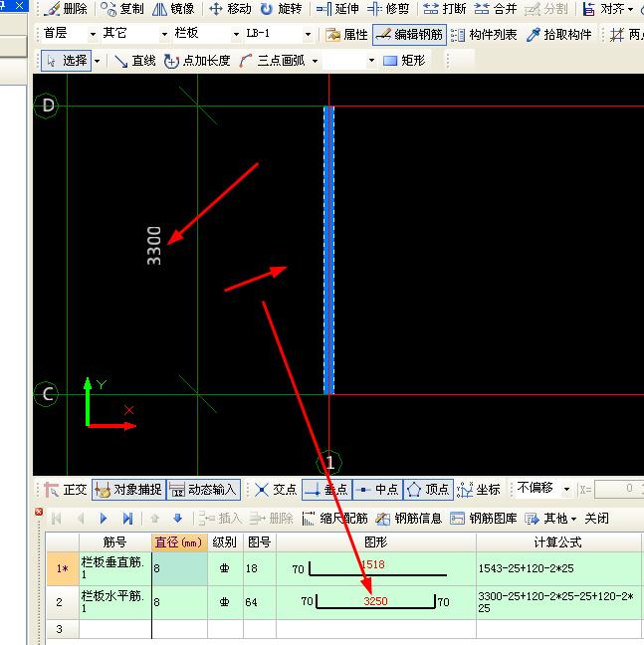Image resolution: width=644 pixels, height=645 pixels.
Task: Click the 3300 dimension label in canvas
Action: 154,246
